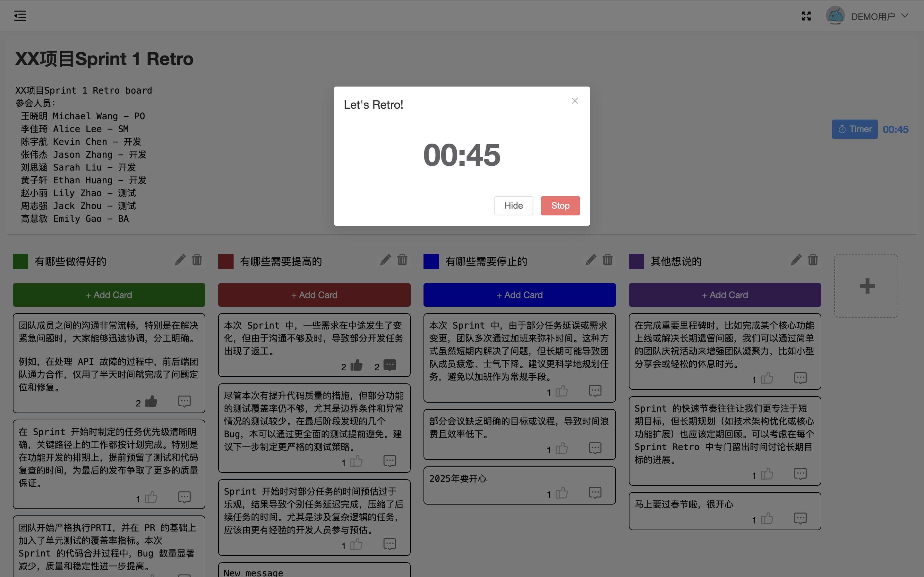Screen dimensions: 924x577
Task: Collapse the sidebar menu icon
Action: (x=20, y=16)
